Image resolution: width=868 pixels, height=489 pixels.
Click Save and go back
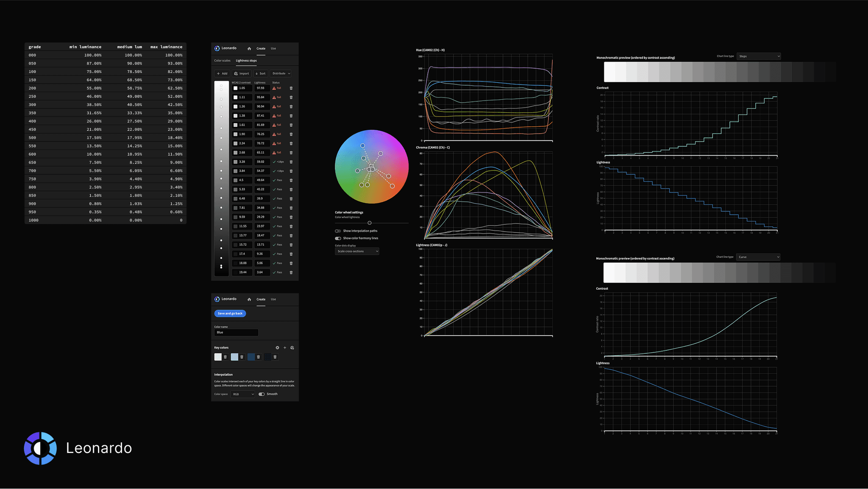coord(230,313)
